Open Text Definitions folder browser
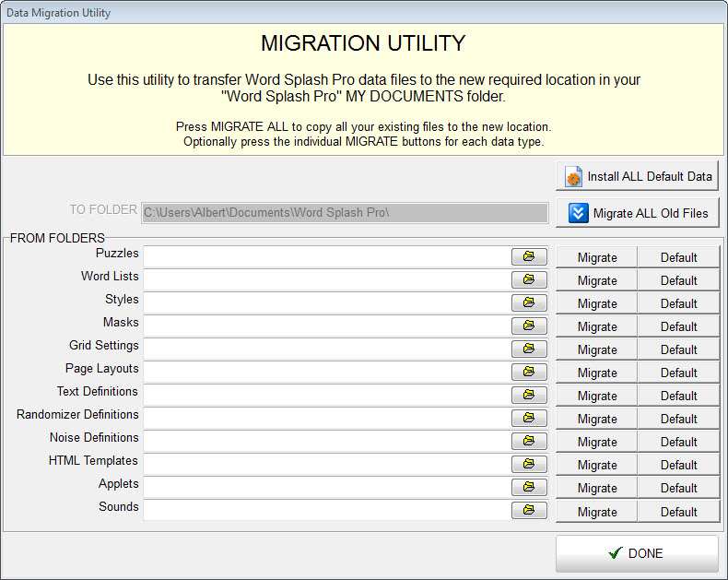 [x=529, y=395]
